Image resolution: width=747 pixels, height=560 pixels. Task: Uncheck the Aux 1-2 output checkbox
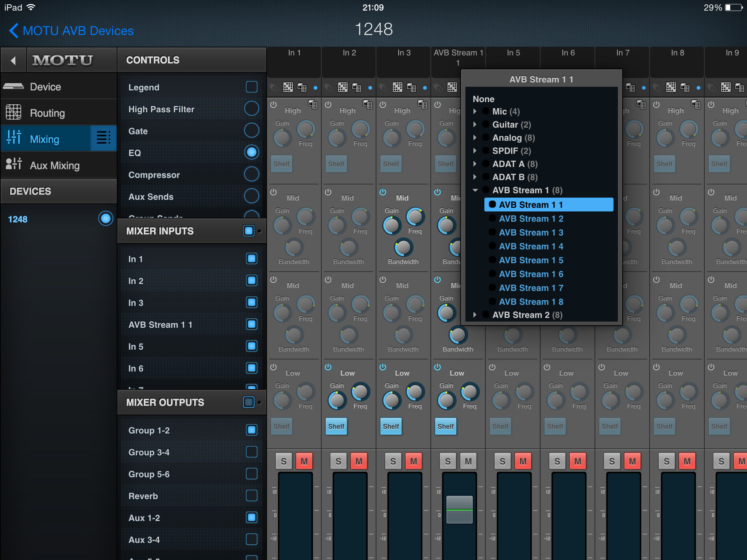[x=252, y=517]
